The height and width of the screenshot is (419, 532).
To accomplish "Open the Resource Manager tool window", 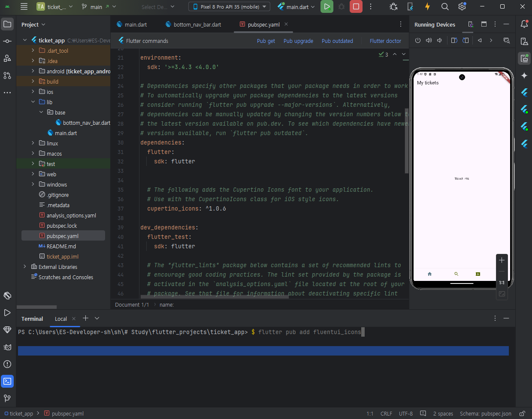I will click(7, 58).
